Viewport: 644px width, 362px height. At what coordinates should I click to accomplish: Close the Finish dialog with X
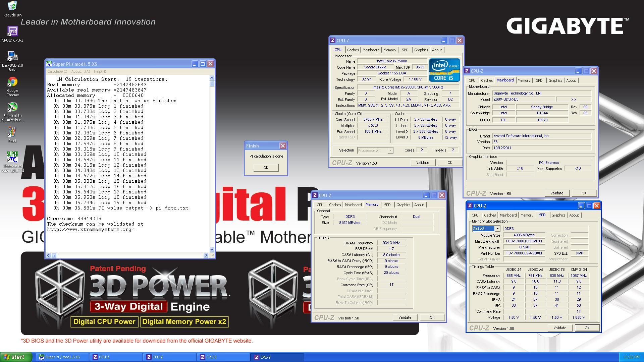click(283, 145)
